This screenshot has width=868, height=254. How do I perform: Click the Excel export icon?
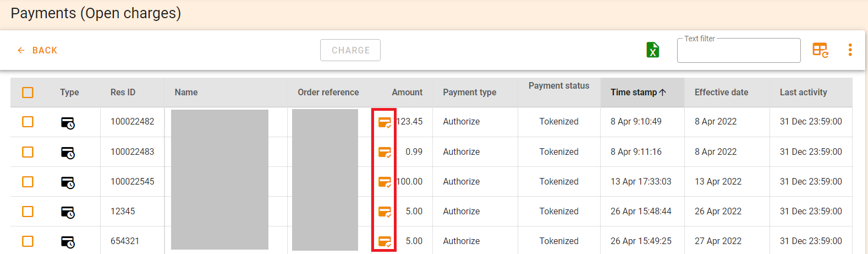point(653,50)
